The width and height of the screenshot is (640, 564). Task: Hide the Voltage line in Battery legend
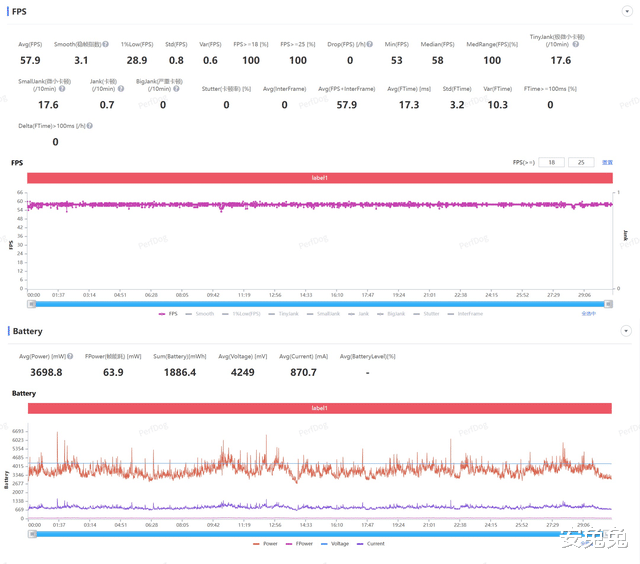pos(335,544)
